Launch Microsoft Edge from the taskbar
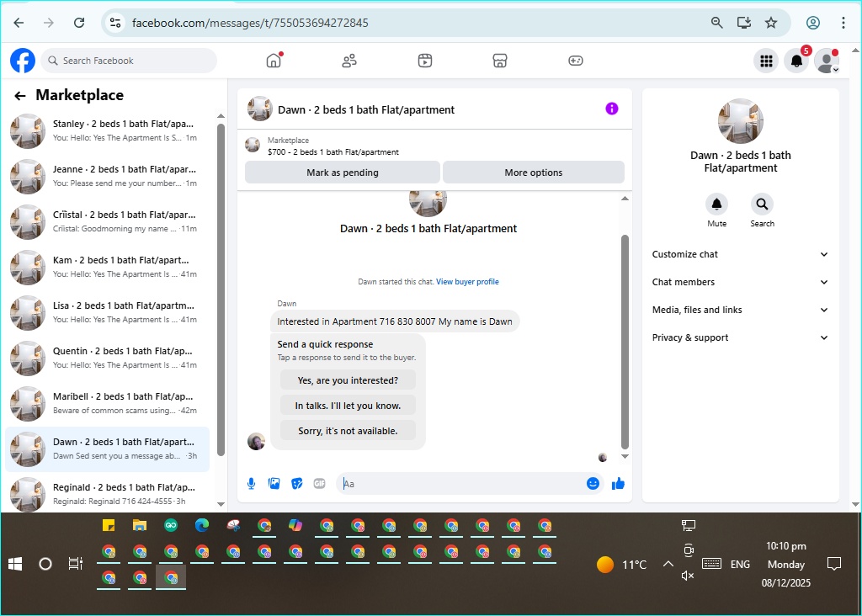Viewport: 862px width, 616px height. click(x=202, y=525)
